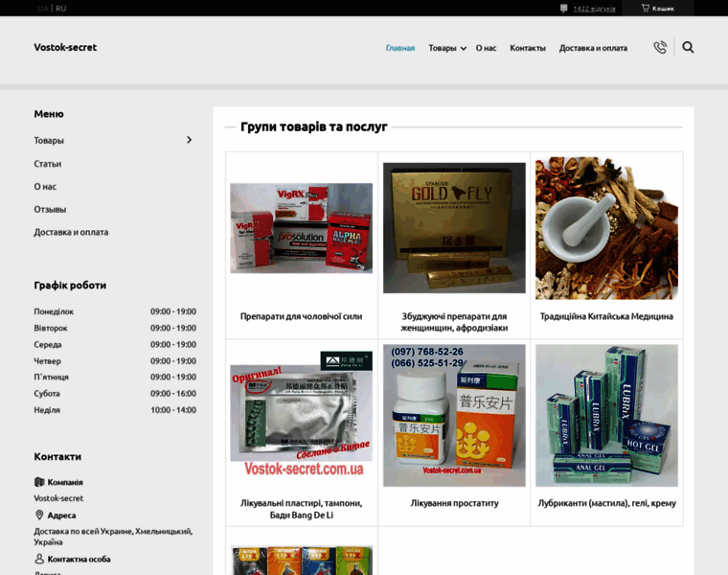This screenshot has height=575, width=728.
Task: Open mortar and herbs thumbnail
Action: click(606, 228)
